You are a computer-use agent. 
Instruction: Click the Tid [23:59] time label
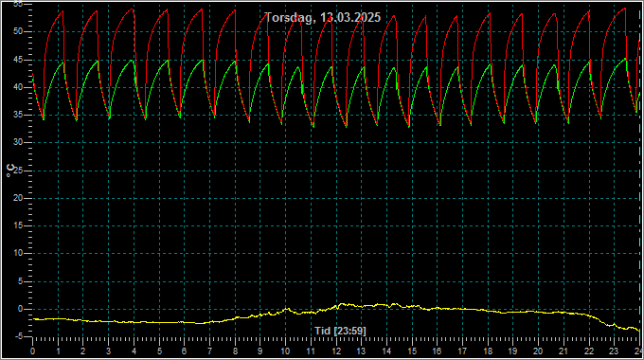click(340, 331)
